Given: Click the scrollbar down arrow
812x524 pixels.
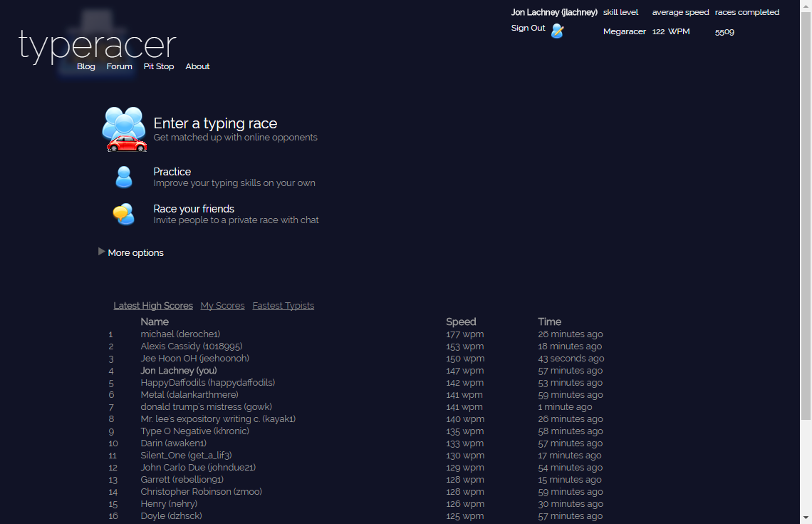Looking at the screenshot, I should pyautogui.click(x=806, y=518).
